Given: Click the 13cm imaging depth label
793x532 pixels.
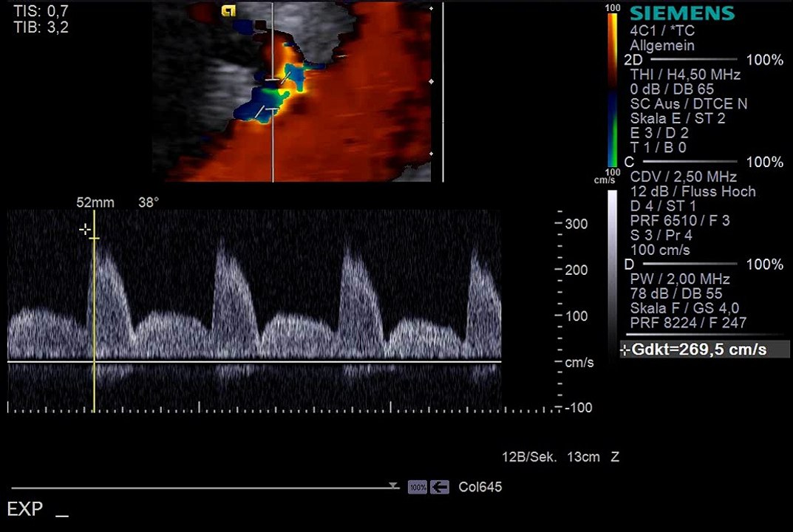Looking at the screenshot, I should [583, 457].
